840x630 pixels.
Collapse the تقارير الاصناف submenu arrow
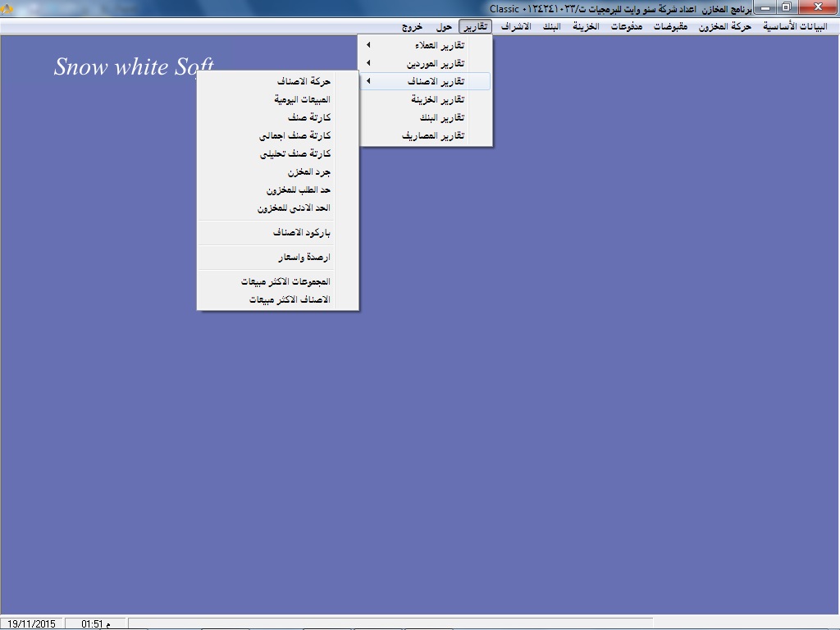(x=368, y=81)
